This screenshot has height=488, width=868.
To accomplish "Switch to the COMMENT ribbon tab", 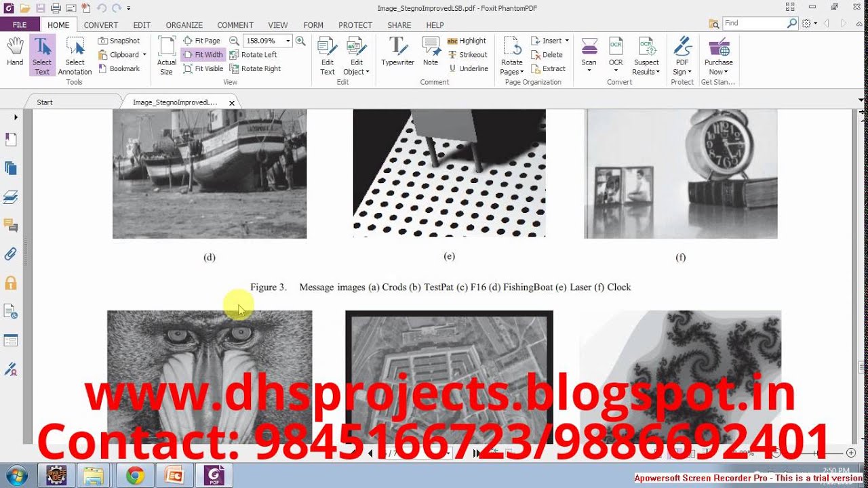I will click(235, 25).
